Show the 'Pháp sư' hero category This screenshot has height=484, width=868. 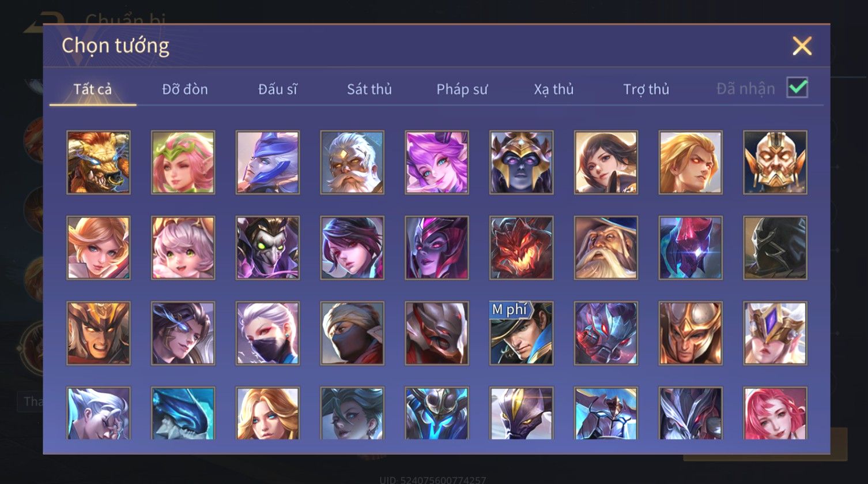(x=462, y=89)
